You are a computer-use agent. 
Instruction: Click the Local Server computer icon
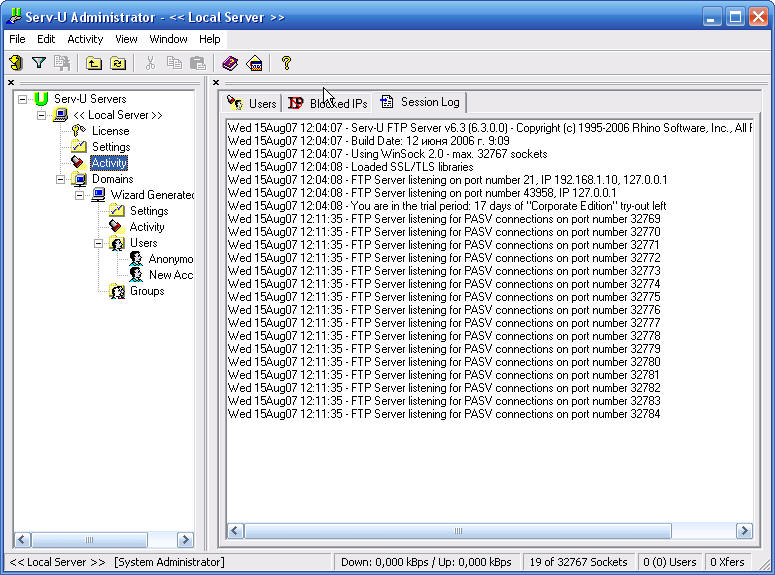(60, 115)
